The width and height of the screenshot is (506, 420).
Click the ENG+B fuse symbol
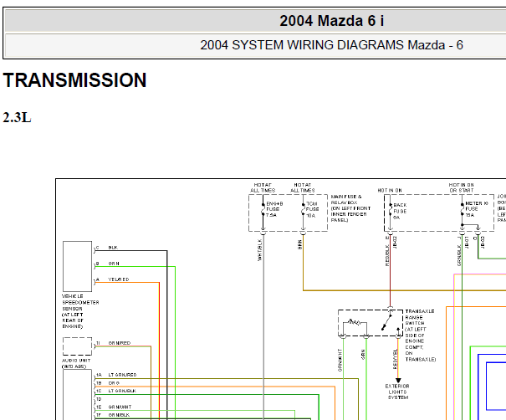pyautogui.click(x=263, y=209)
